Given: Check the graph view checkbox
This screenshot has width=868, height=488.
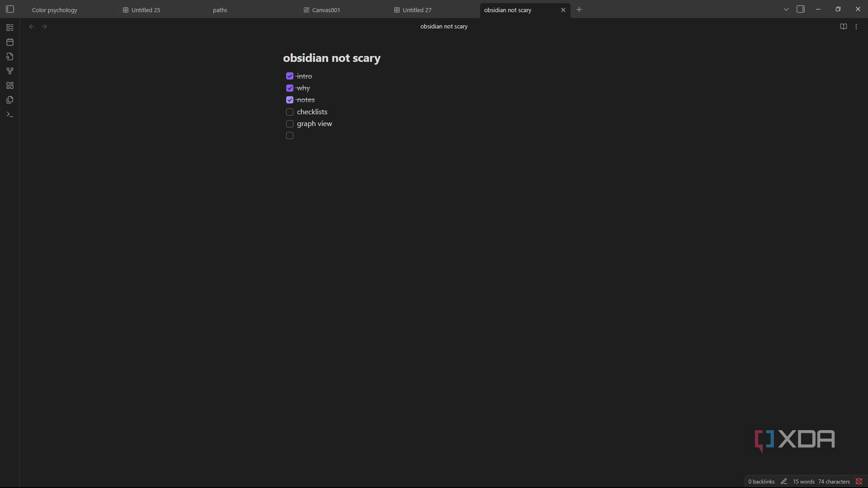Looking at the screenshot, I should 290,124.
